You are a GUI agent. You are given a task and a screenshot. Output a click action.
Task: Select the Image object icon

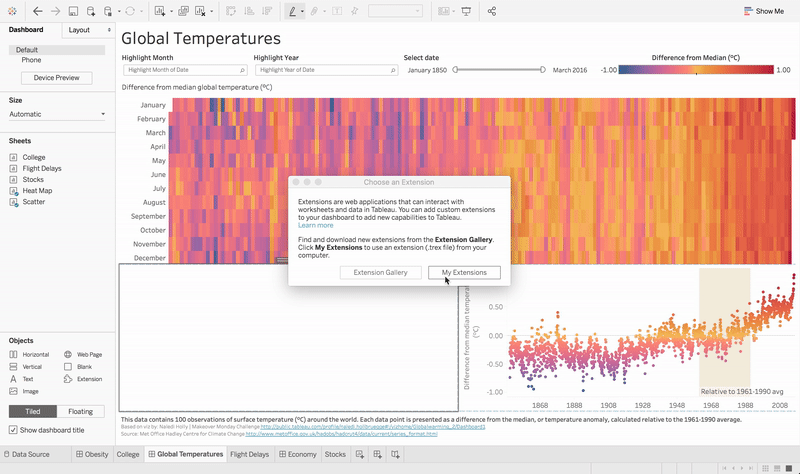tap(15, 391)
